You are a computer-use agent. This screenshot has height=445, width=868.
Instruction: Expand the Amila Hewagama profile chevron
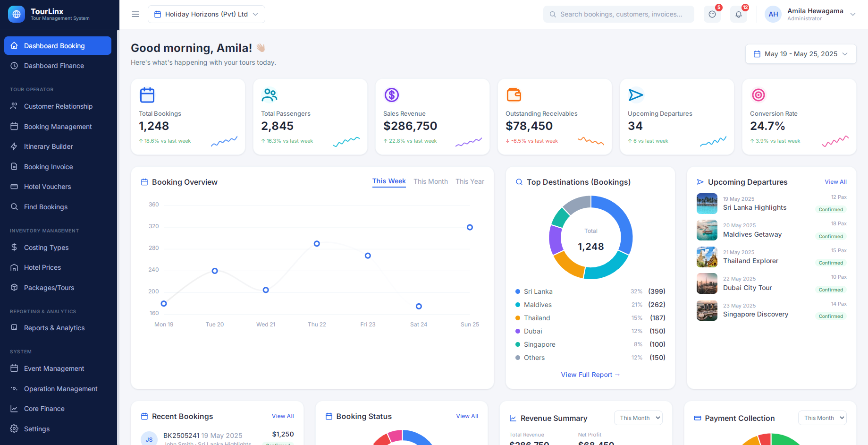853,14
